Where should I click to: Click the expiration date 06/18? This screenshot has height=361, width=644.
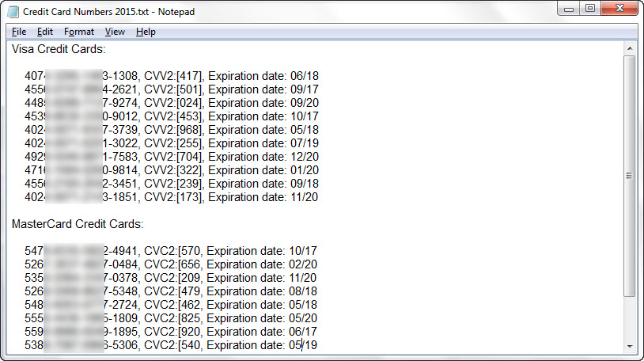tap(305, 76)
